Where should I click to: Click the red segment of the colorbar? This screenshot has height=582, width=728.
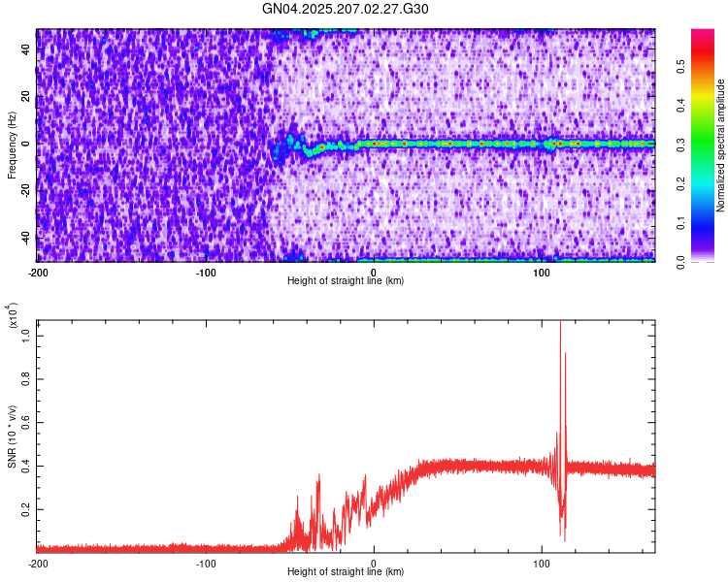point(703,53)
